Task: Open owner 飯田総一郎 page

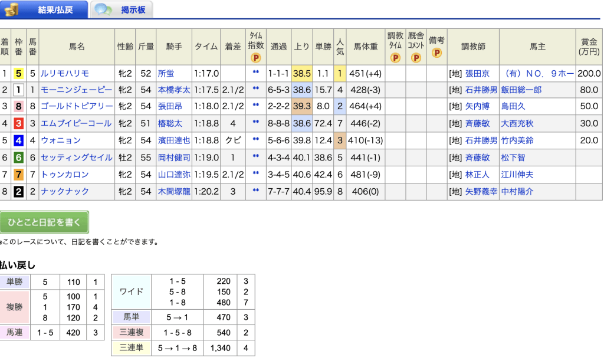Action: point(521,90)
